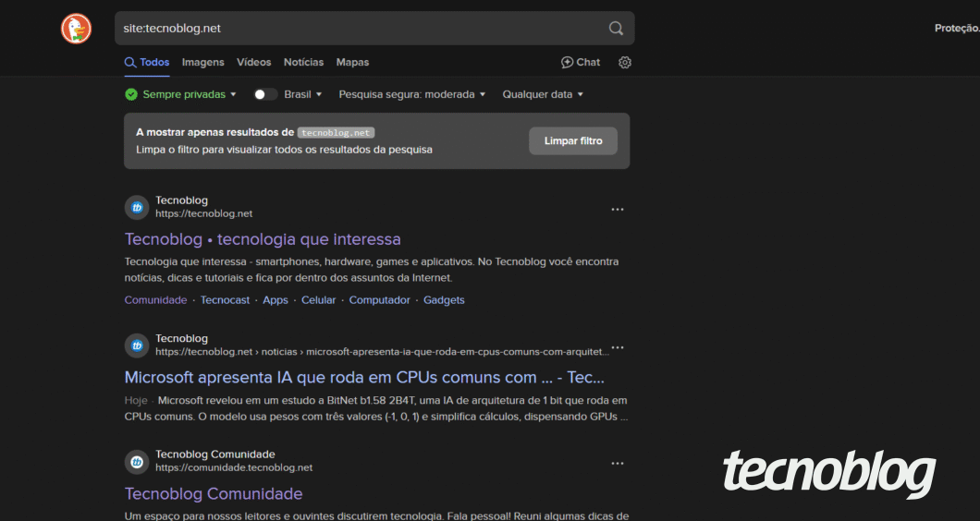Switch to the Vídeos tab
980x521 pixels.
(253, 63)
